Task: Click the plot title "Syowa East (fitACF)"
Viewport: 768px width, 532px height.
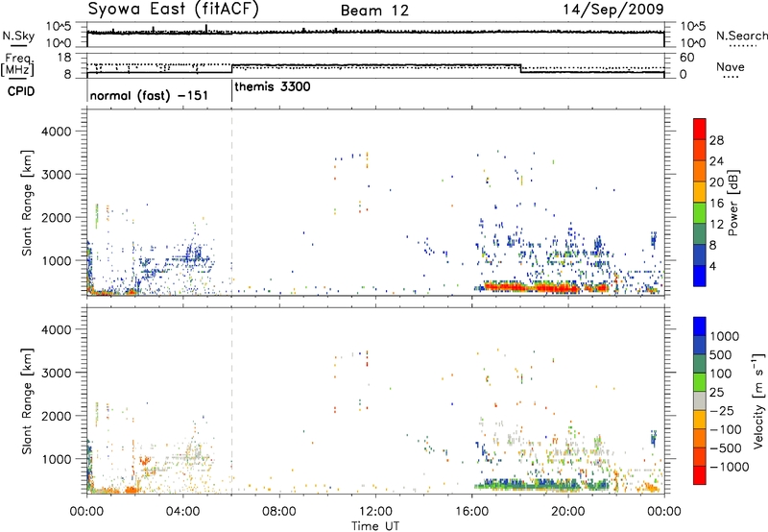Action: (174, 10)
